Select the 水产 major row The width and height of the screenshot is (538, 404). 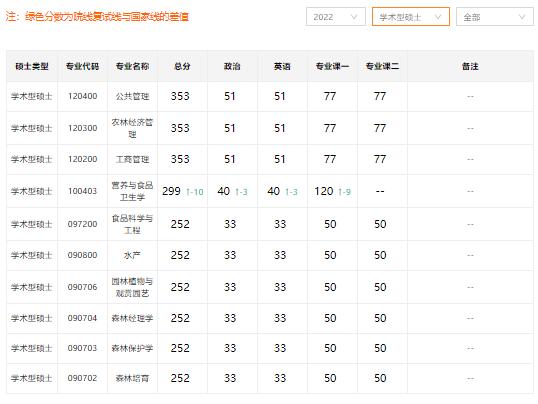click(270, 255)
